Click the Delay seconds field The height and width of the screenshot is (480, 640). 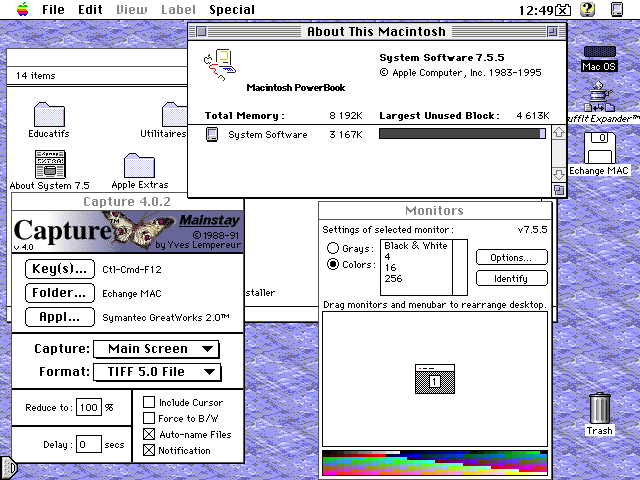(x=89, y=444)
